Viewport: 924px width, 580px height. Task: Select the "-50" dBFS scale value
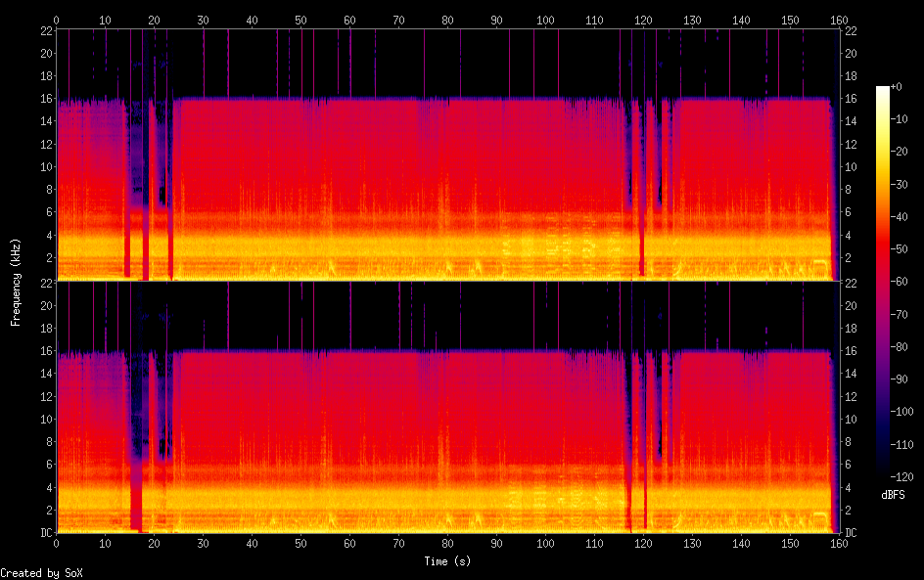899,249
